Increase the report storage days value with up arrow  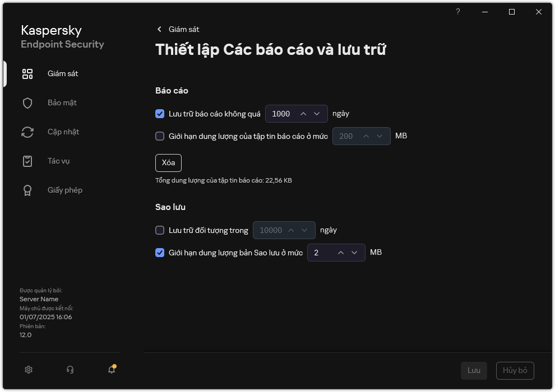click(x=303, y=114)
